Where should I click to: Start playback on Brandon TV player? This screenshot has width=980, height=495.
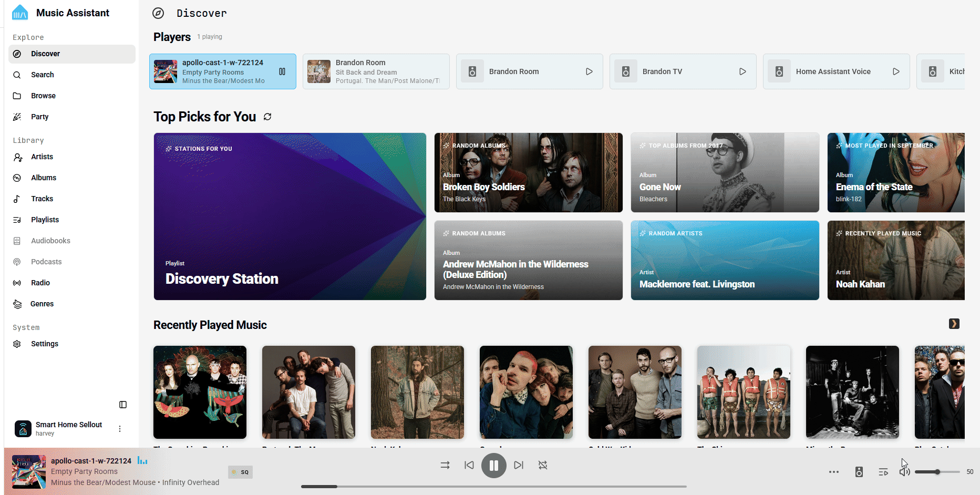(742, 71)
